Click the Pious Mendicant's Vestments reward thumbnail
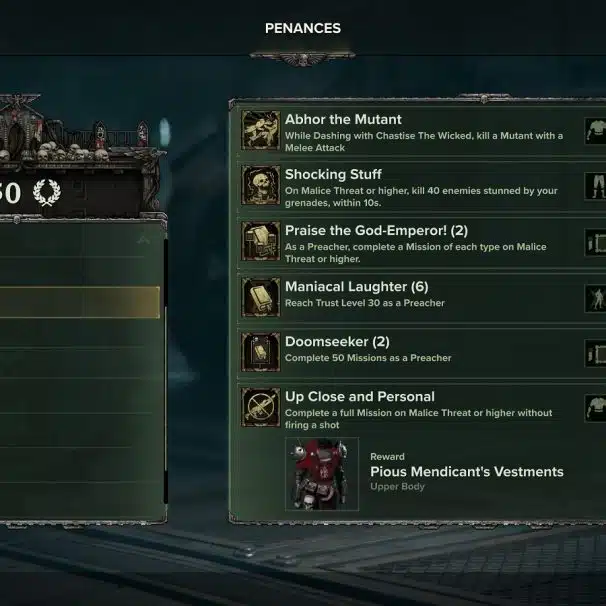606x606 pixels. coord(322,474)
